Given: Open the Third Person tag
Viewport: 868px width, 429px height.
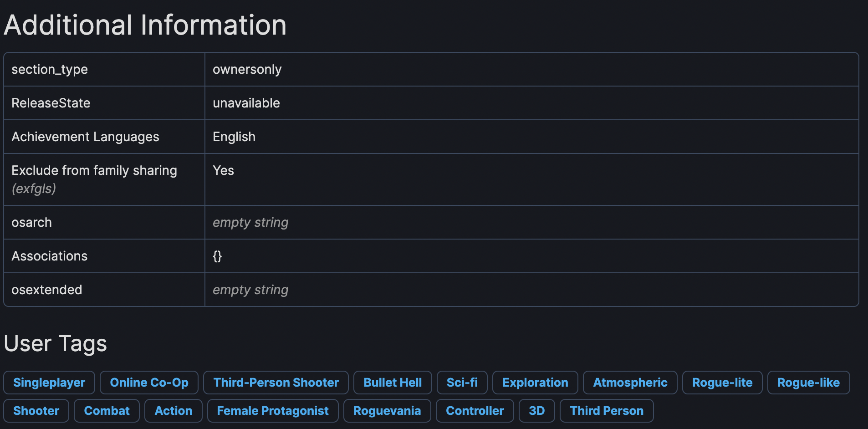Looking at the screenshot, I should point(607,411).
